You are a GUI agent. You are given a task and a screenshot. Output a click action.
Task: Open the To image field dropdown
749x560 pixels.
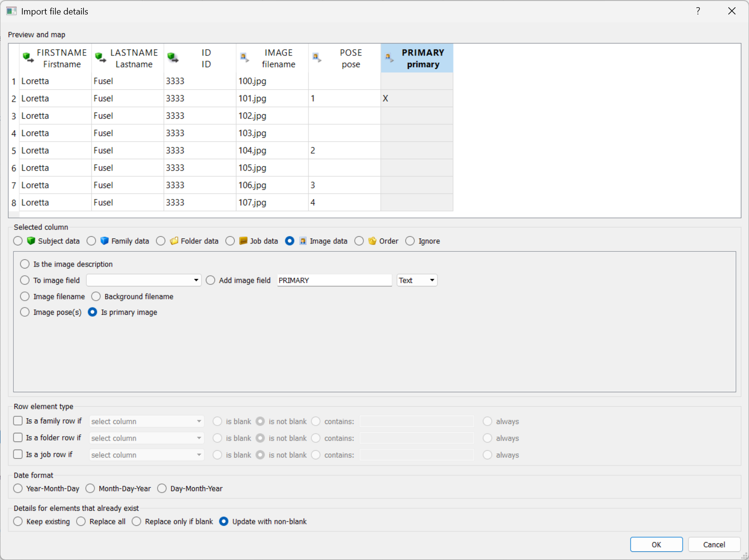click(x=144, y=280)
